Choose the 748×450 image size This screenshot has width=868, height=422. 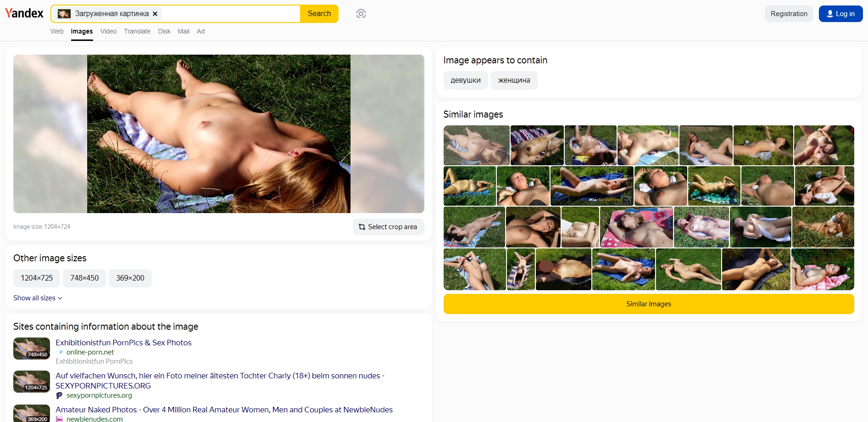pos(84,278)
